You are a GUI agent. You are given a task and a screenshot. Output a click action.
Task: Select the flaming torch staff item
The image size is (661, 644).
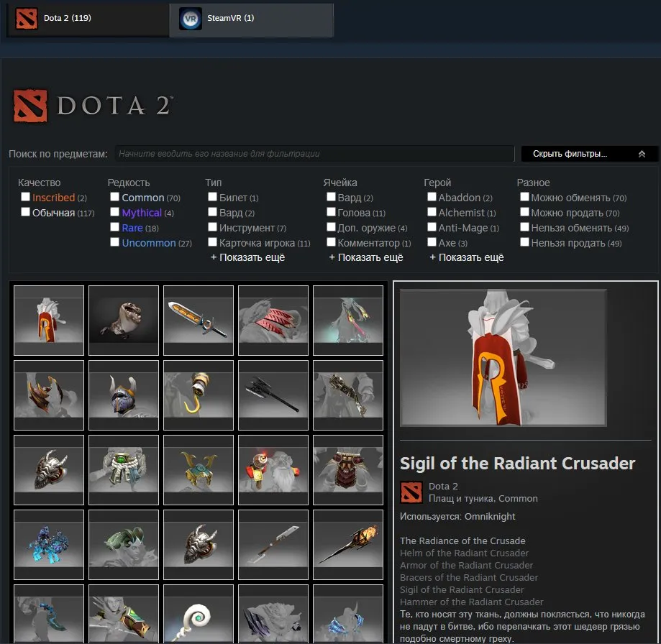click(348, 545)
